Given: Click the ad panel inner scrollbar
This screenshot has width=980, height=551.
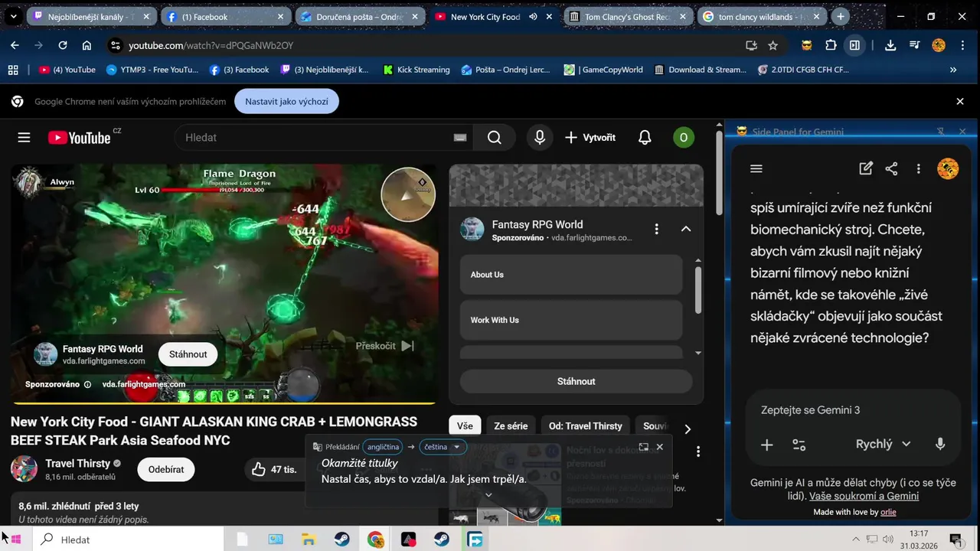Looking at the screenshot, I should (697, 290).
